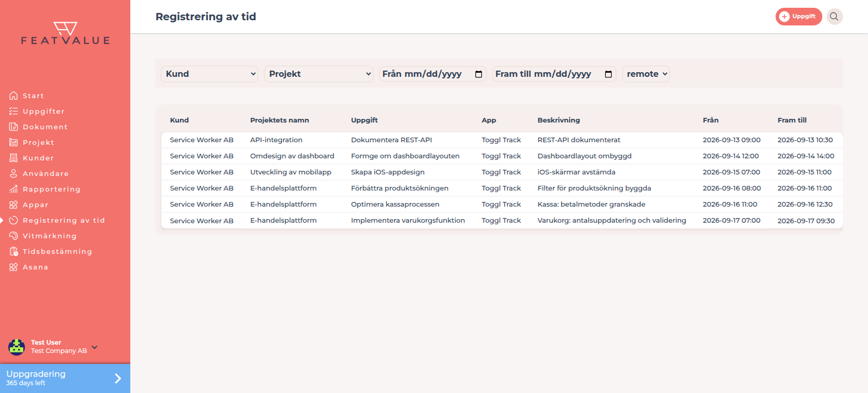The width and height of the screenshot is (868, 393).
Task: Click the FeatValue logo
Action: pyautogui.click(x=65, y=33)
